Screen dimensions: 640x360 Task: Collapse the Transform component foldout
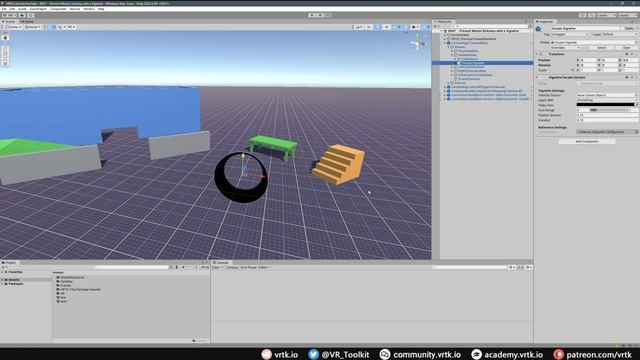(537, 54)
